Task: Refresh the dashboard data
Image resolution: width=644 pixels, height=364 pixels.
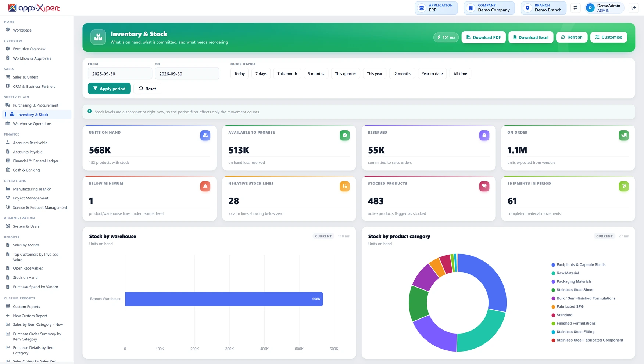Action: tap(572, 37)
